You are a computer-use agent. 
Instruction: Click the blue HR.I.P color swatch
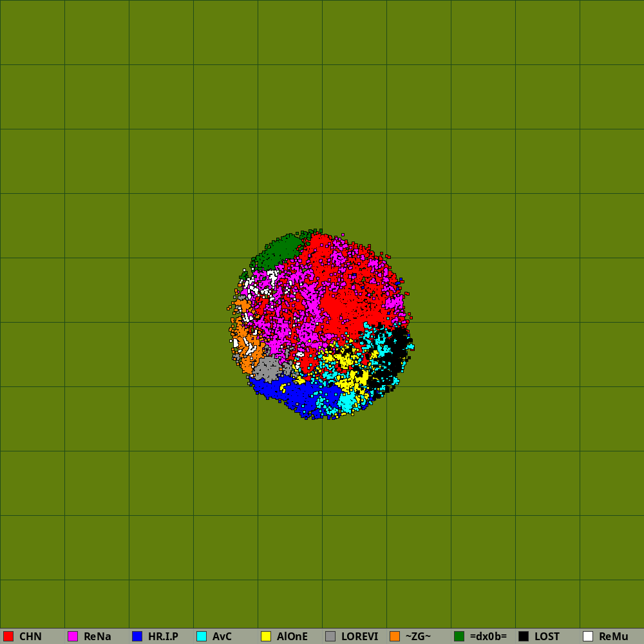pos(137,636)
